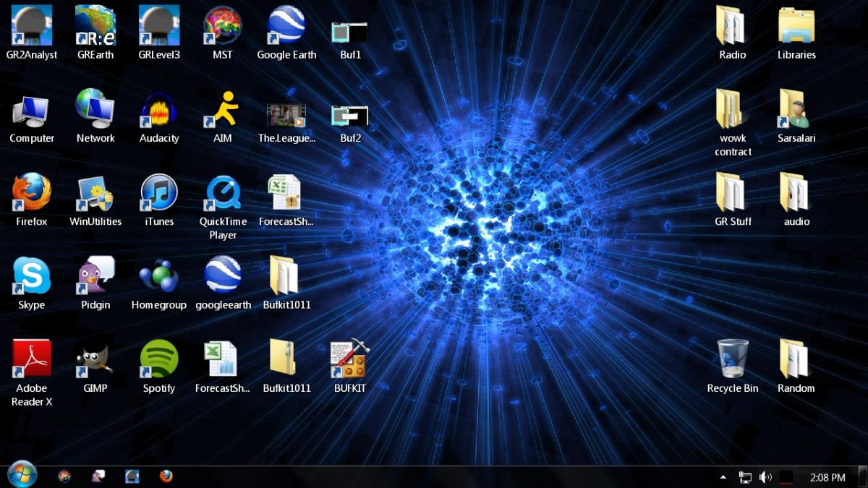
Task: Open the Homegroup icon
Action: [159, 283]
